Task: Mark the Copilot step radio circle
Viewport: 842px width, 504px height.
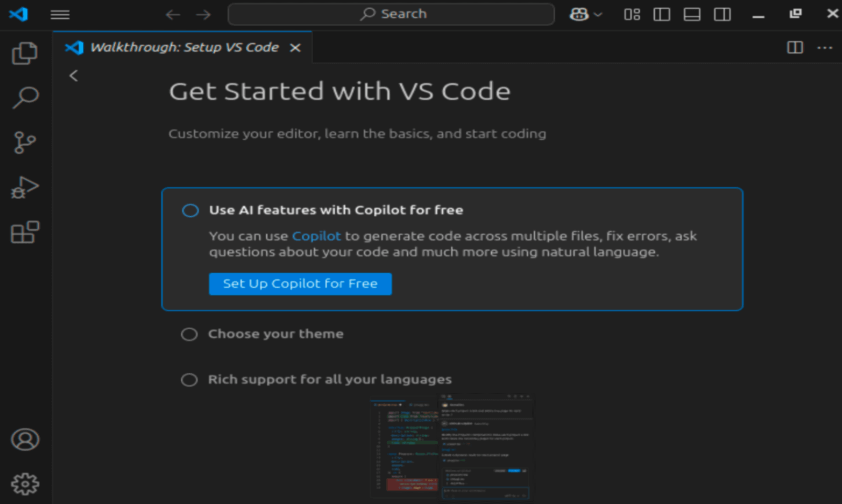Action: pos(190,210)
